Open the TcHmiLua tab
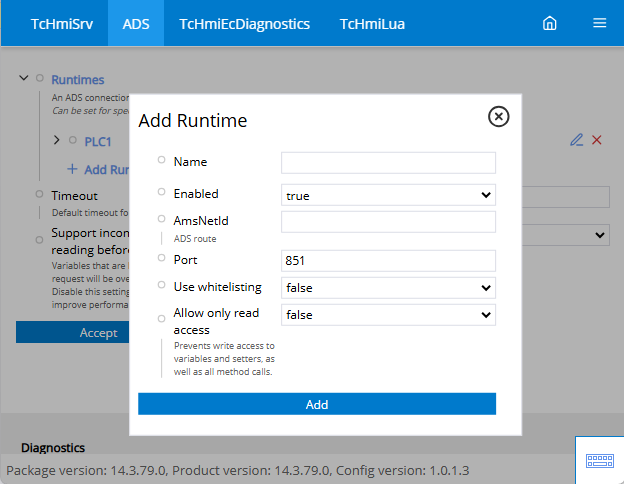Image resolution: width=624 pixels, height=484 pixels. click(x=372, y=23)
